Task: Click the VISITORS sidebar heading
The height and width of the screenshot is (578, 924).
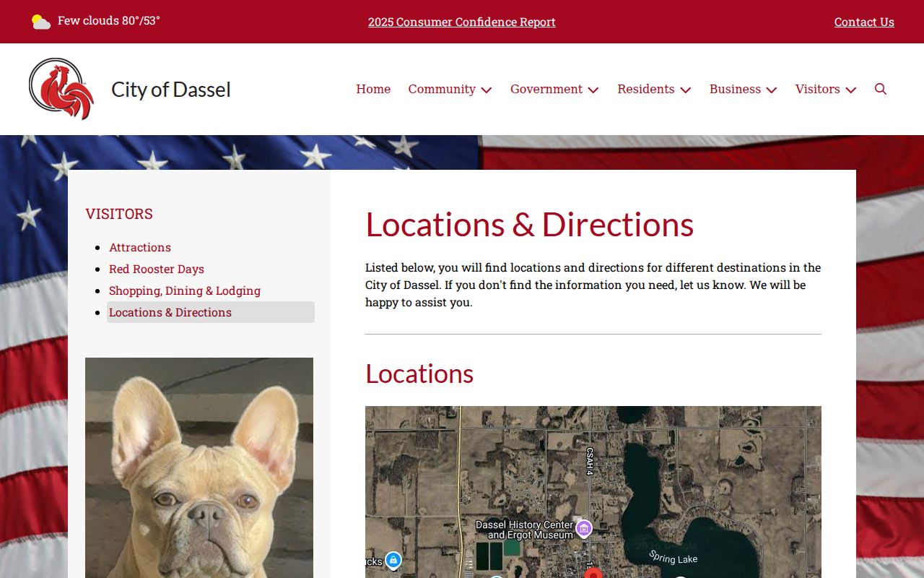Action: tap(119, 214)
